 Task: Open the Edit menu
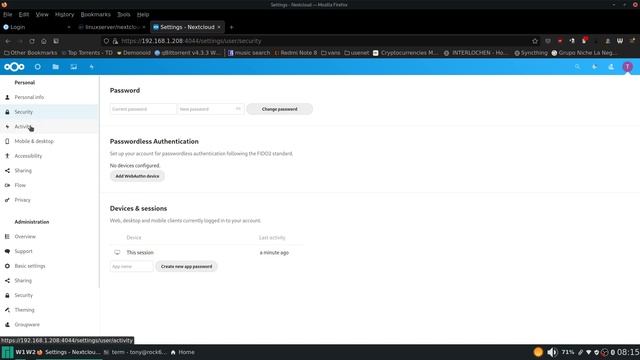point(24,14)
